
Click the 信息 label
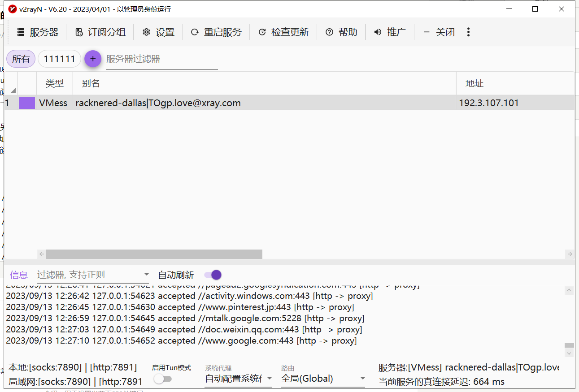(19, 275)
